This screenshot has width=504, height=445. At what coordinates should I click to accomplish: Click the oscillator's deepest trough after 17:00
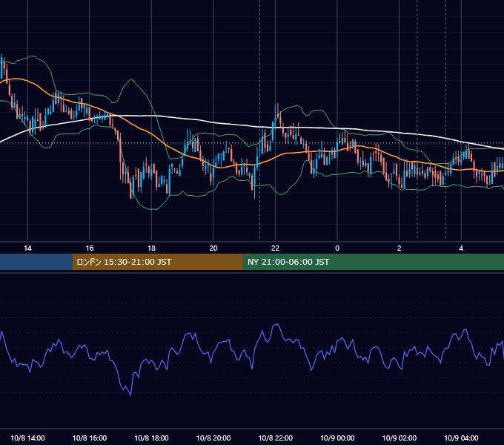[x=131, y=395]
